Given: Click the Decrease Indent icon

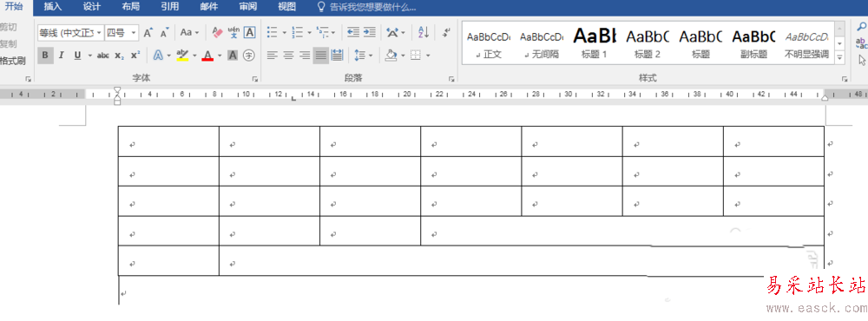Looking at the screenshot, I should [353, 33].
